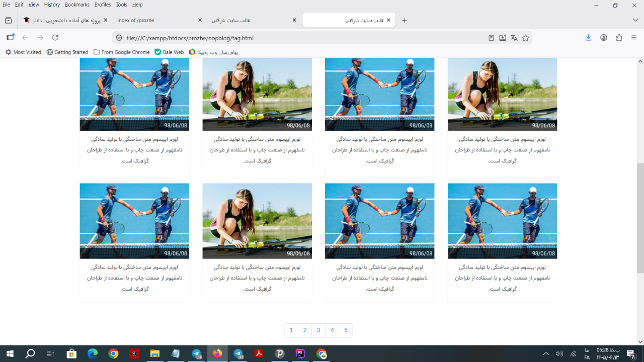Open the Edit menu

point(19,5)
